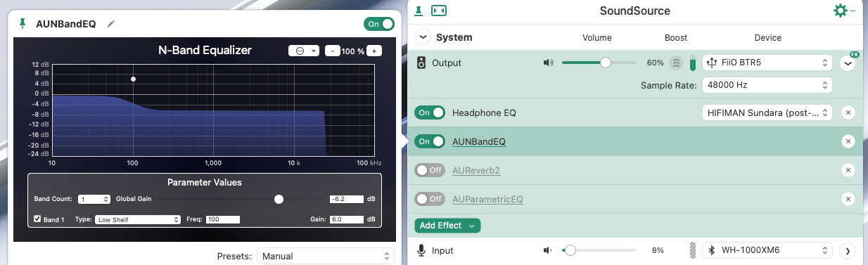Open the Presets Manual dropdown

pos(326,256)
